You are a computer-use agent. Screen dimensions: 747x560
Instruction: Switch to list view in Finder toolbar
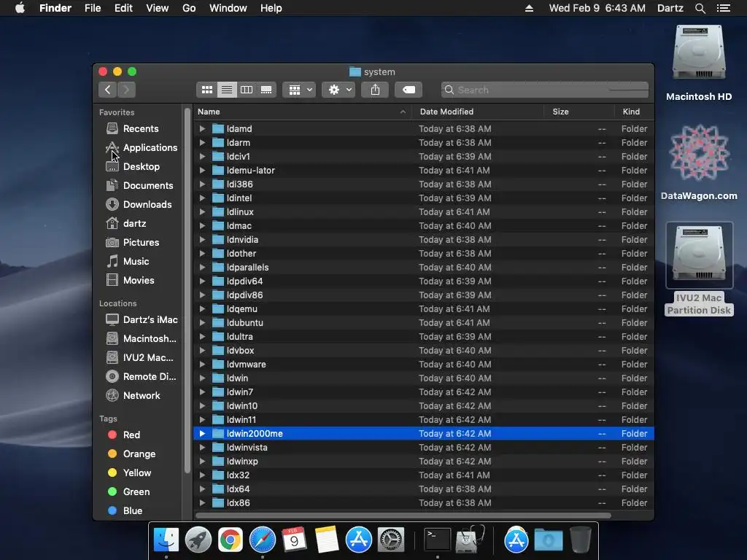click(227, 90)
